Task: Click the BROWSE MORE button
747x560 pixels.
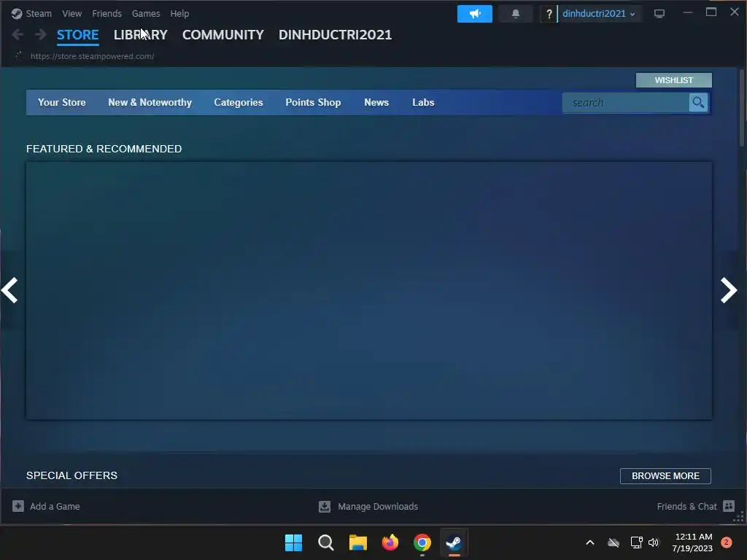Action: [665, 475]
